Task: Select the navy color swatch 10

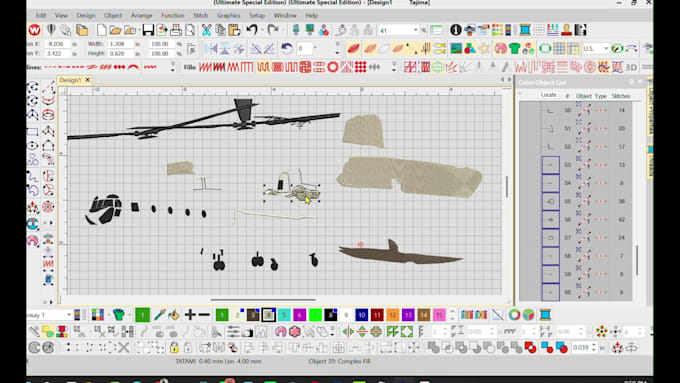Action: click(x=362, y=315)
